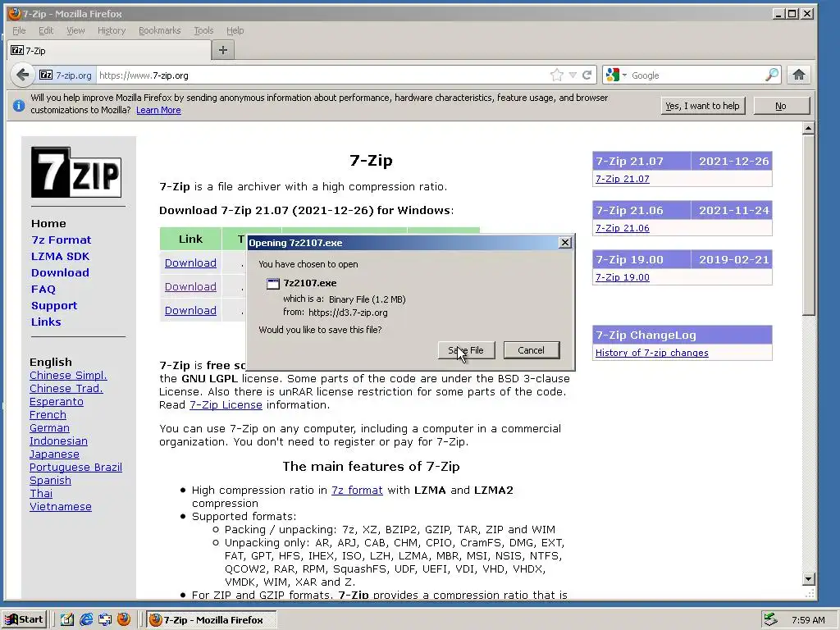Click No in the notification bar

[x=781, y=106]
